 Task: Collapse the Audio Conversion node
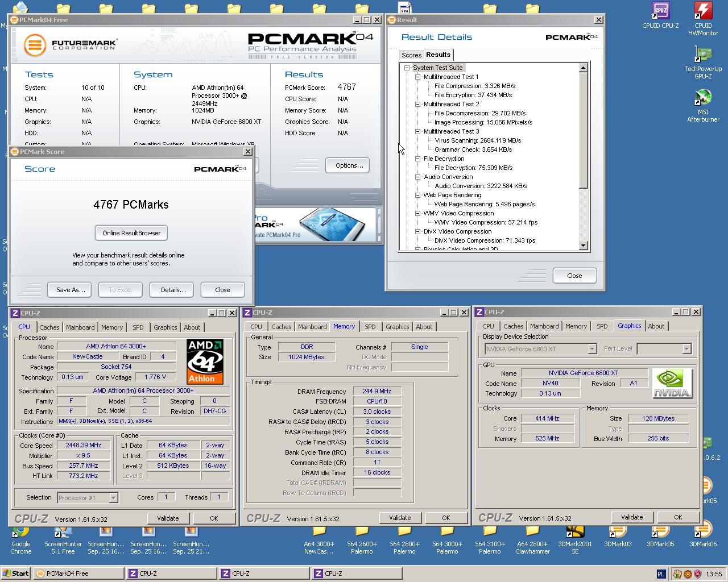(x=418, y=177)
